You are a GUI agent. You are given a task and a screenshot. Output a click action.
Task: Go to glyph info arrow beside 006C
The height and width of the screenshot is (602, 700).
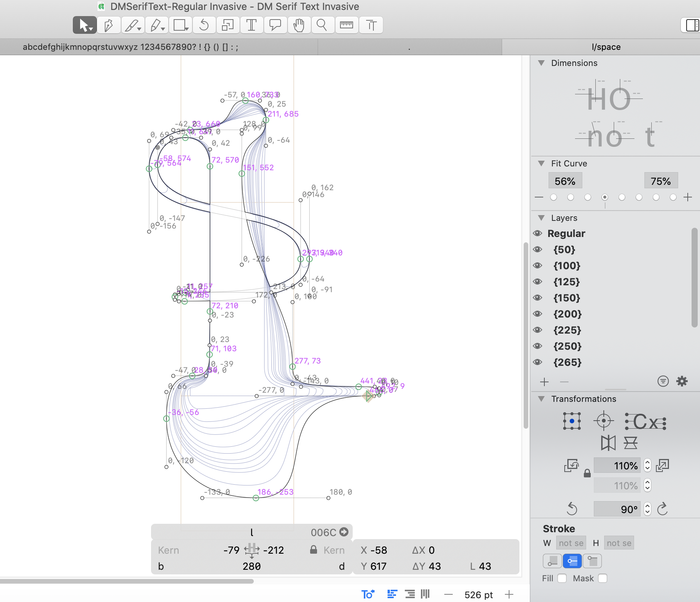point(344,532)
